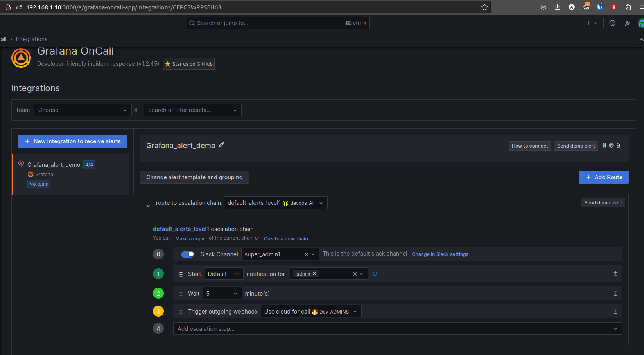644x355 pixels.
Task: Open the Grafana news feed icon
Action: (628, 23)
